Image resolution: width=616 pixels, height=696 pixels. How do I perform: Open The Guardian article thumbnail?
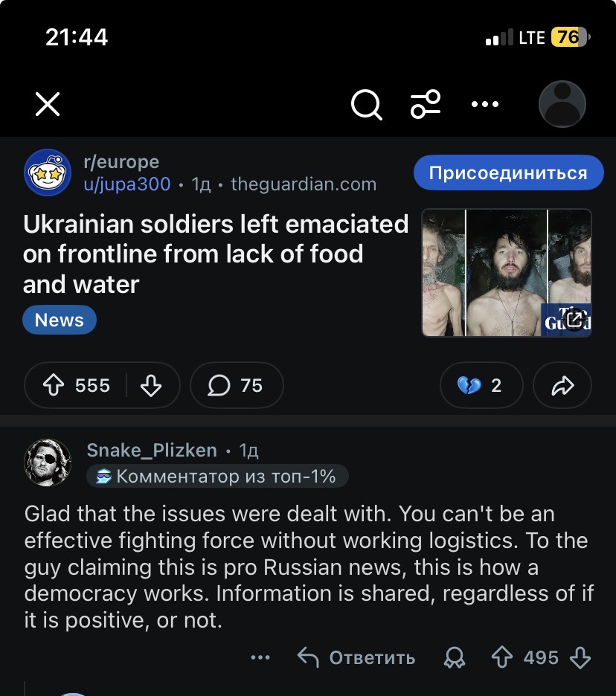[x=507, y=273]
